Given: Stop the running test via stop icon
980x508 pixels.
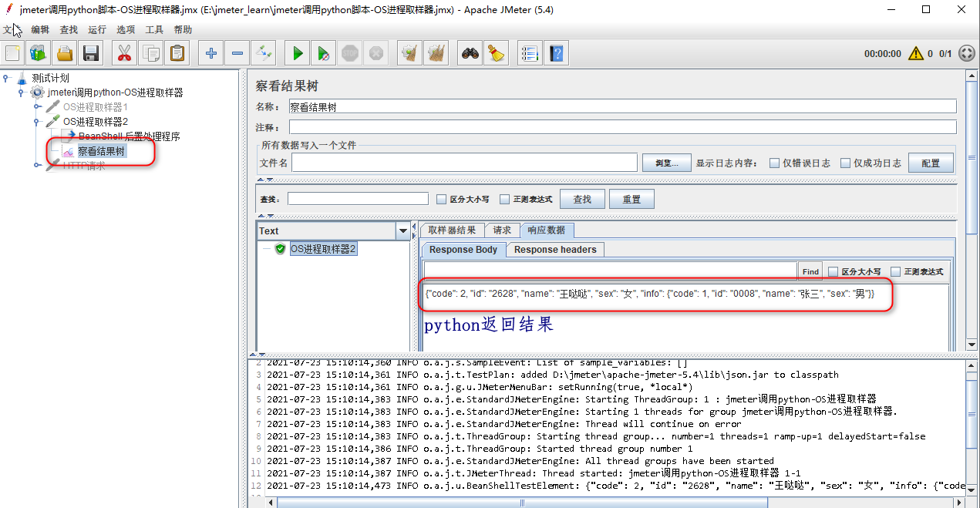Looking at the screenshot, I should pyautogui.click(x=349, y=52).
